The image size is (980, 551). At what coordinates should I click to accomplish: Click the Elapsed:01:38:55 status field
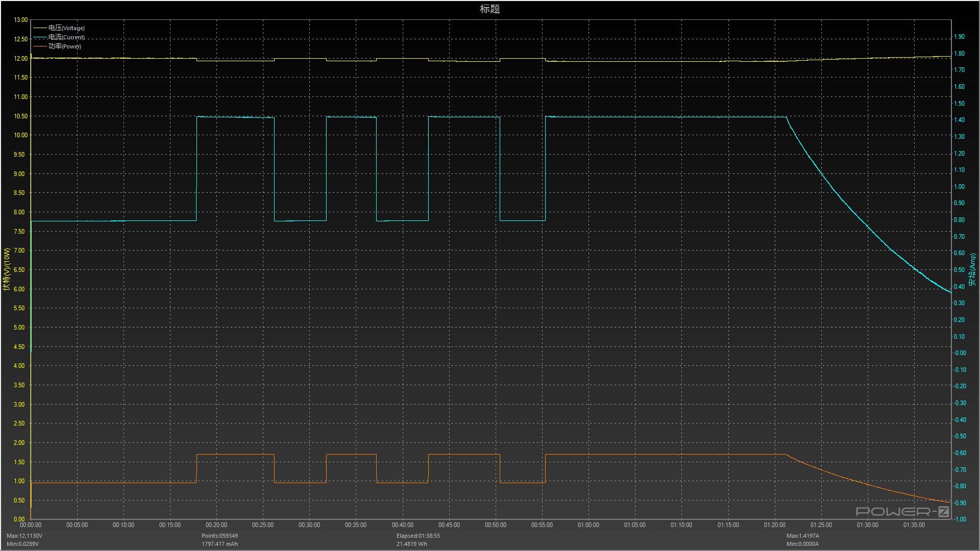click(418, 536)
